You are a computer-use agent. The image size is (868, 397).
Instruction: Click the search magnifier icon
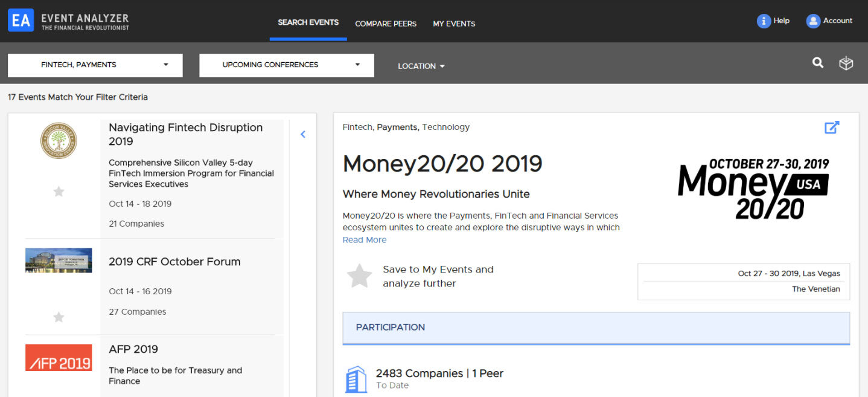[818, 62]
